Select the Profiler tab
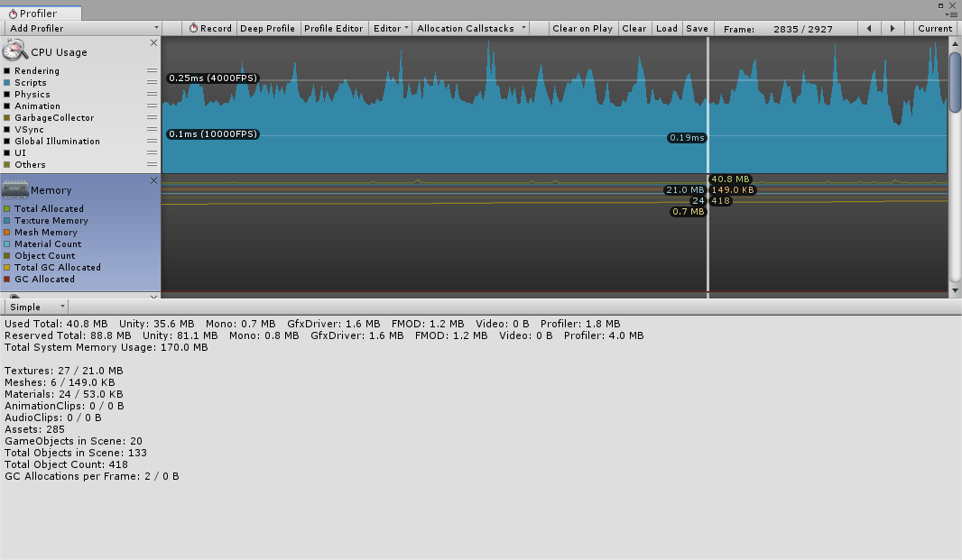The image size is (962, 560). 41,13
